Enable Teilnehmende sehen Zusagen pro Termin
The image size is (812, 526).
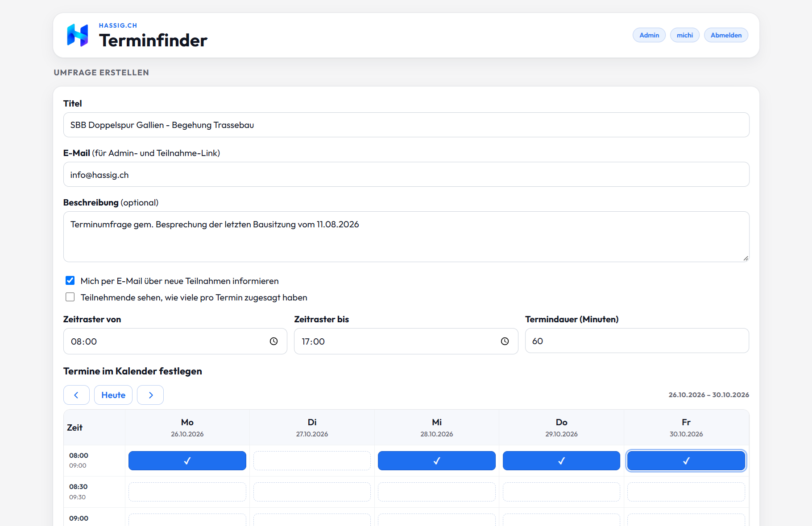point(70,297)
